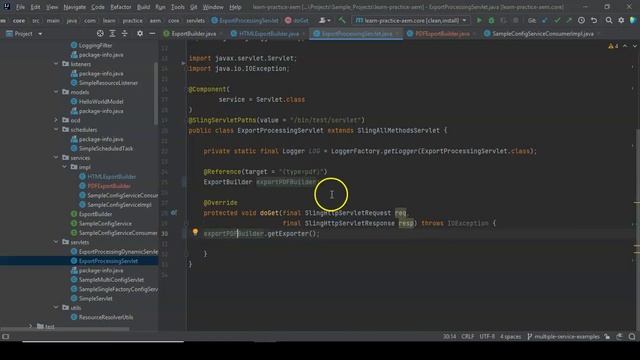Click ExportProcessingServlet in breadcrumb bar
This screenshot has width=640, height=360.
tap(245, 20)
